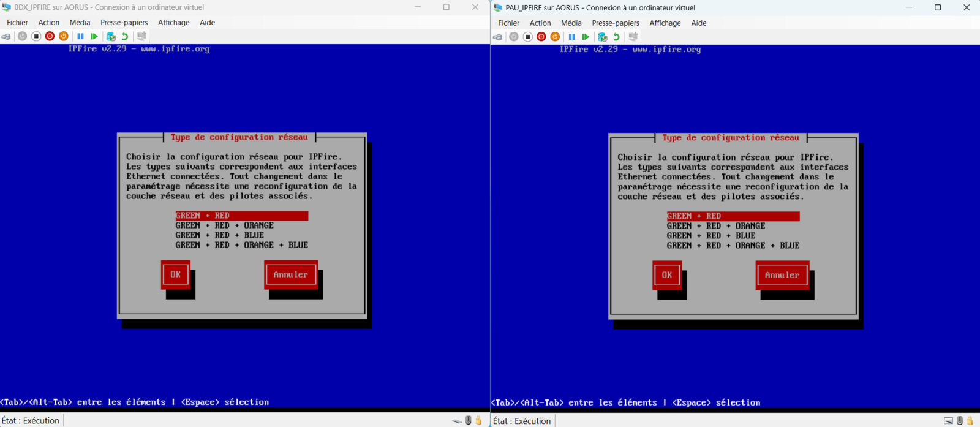Image resolution: width=980 pixels, height=427 pixels.
Task: Send Ctrl+Alt+Del to the BDX_IPFIRE VM
Action: point(6,37)
